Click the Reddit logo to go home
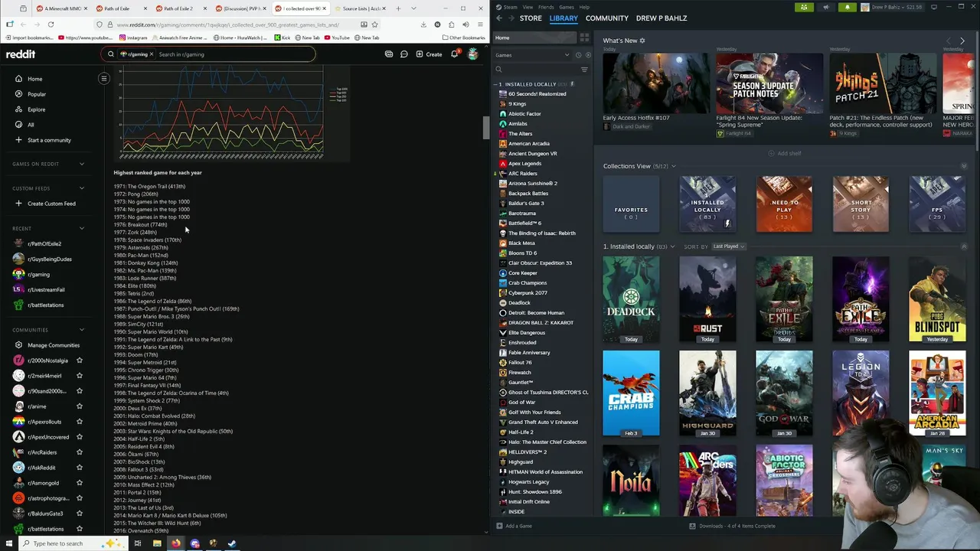The height and width of the screenshot is (551, 980). [x=21, y=54]
